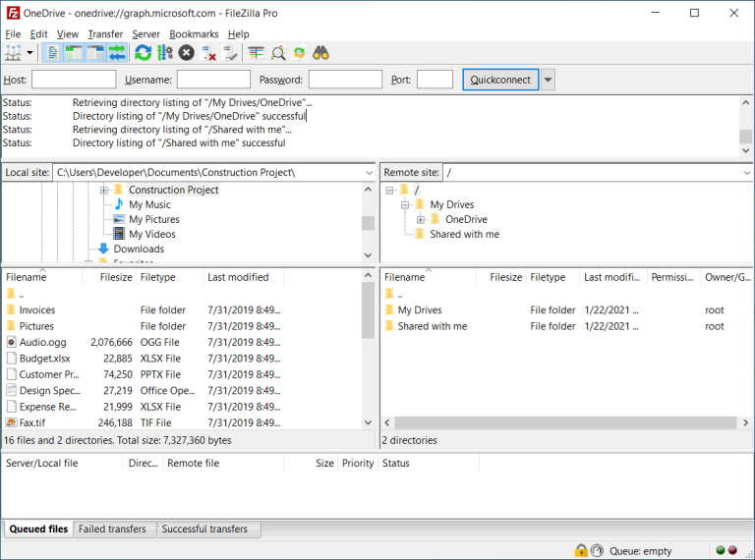755x560 pixels.
Task: Reconnect to the last server
Action: [230, 53]
